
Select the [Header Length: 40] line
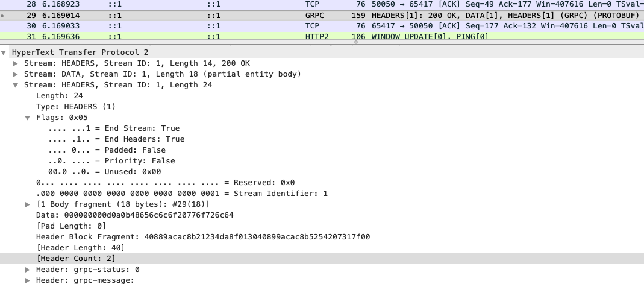[x=80, y=247]
